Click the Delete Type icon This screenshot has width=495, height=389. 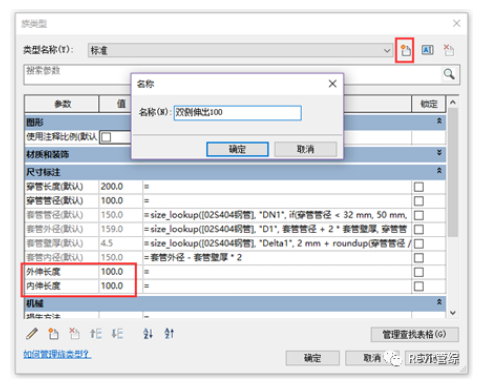pos(448,50)
